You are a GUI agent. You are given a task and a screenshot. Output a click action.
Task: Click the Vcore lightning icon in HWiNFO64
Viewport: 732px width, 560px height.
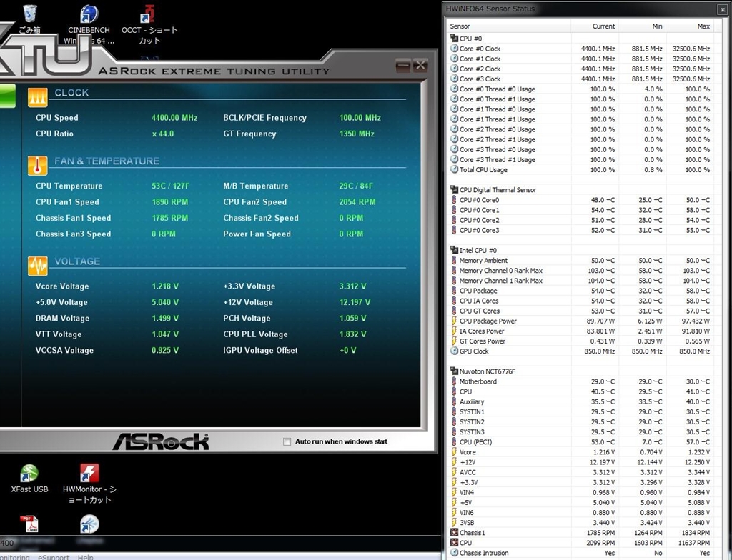pos(454,451)
